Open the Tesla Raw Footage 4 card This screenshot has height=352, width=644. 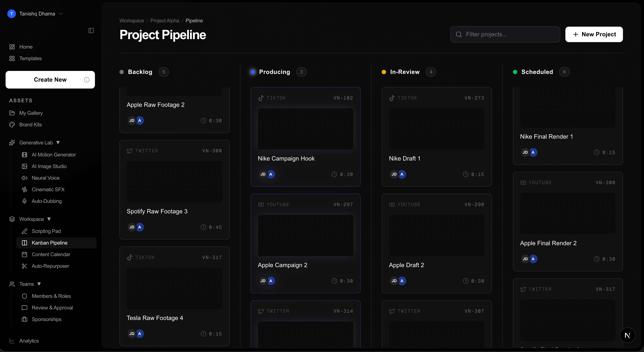coord(174,296)
